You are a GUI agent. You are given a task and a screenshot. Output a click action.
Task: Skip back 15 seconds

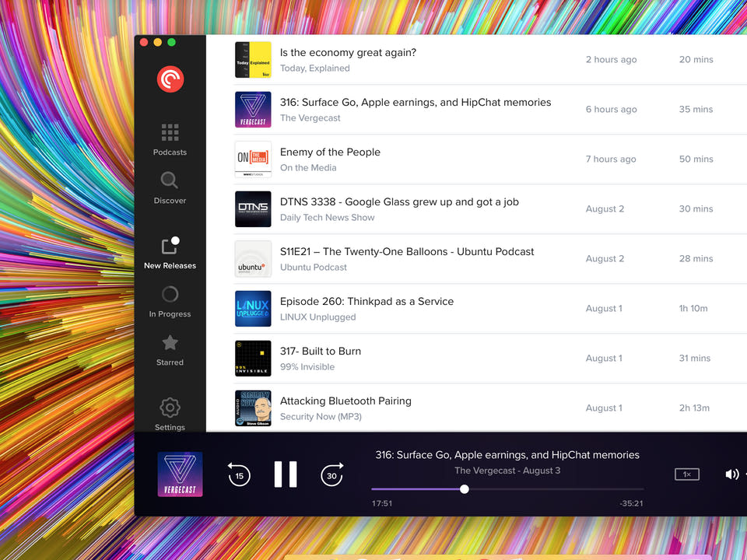point(239,474)
